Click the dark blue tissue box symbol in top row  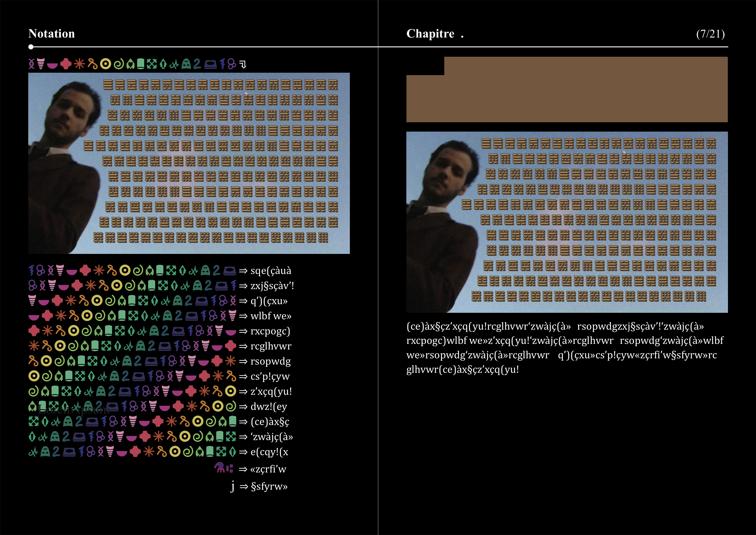pyautogui.click(x=210, y=64)
